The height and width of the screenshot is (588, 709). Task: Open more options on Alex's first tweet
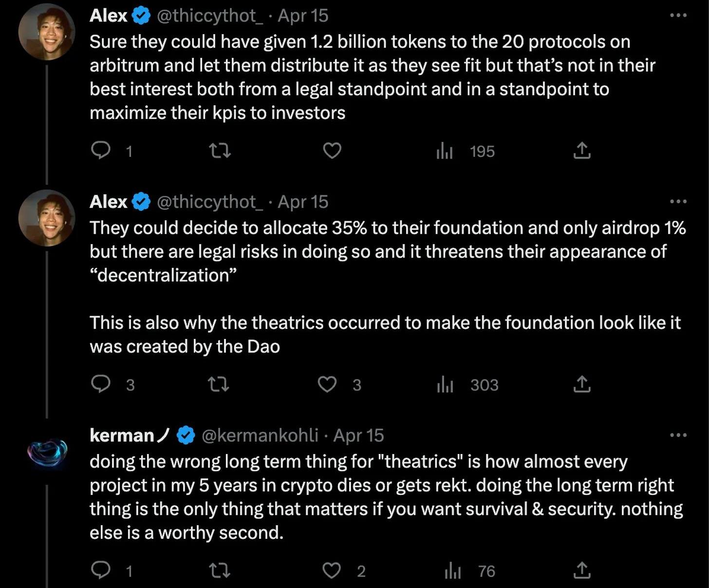point(678,16)
